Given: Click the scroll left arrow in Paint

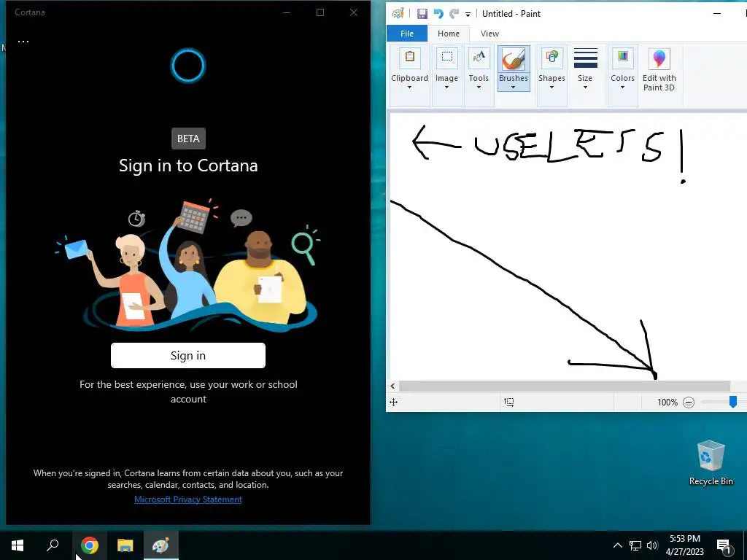Looking at the screenshot, I should [x=393, y=386].
